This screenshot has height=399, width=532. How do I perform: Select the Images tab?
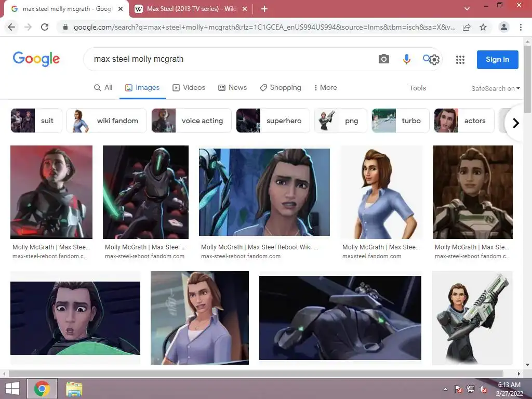pos(142,87)
